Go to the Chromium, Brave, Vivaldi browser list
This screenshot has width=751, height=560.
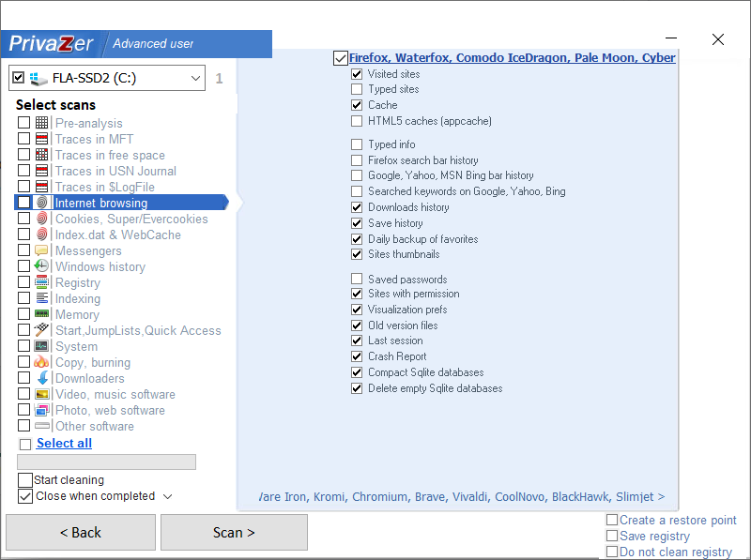462,497
